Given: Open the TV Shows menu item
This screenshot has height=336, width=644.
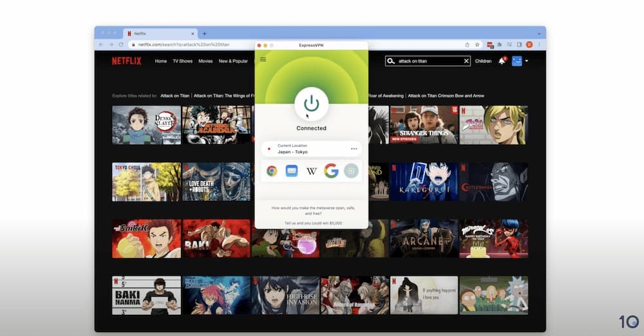Looking at the screenshot, I should 182,61.
